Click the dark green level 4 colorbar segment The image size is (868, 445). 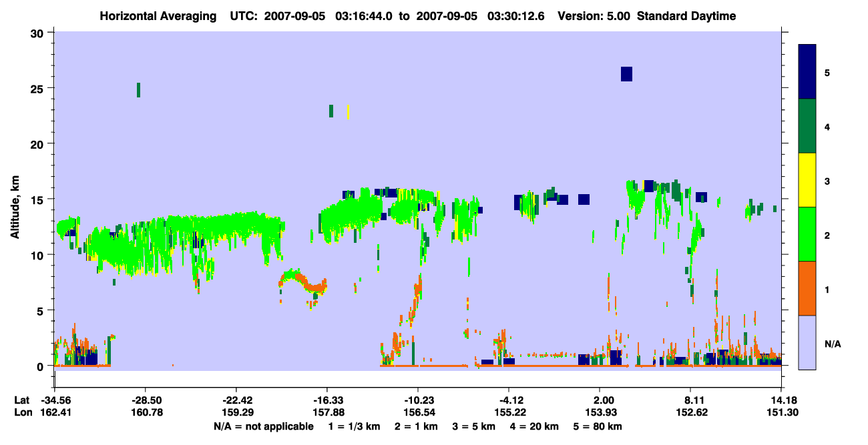[x=807, y=126]
